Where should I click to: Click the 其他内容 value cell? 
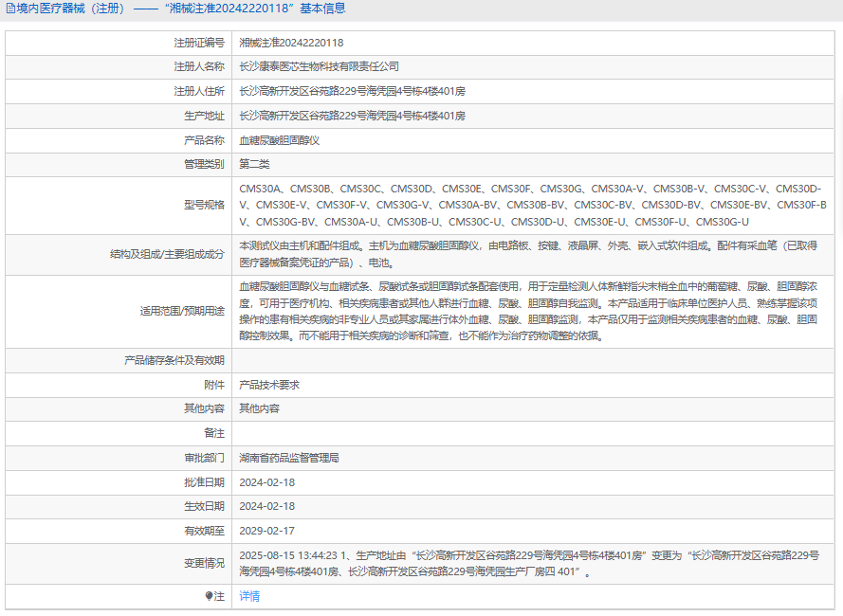259,408
